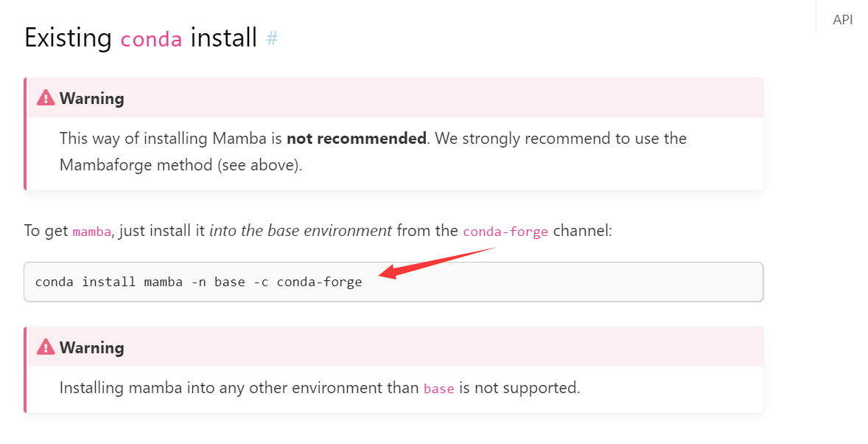Click the inline 'conda-forge' code text
This screenshot has height=444, width=868.
[505, 231]
